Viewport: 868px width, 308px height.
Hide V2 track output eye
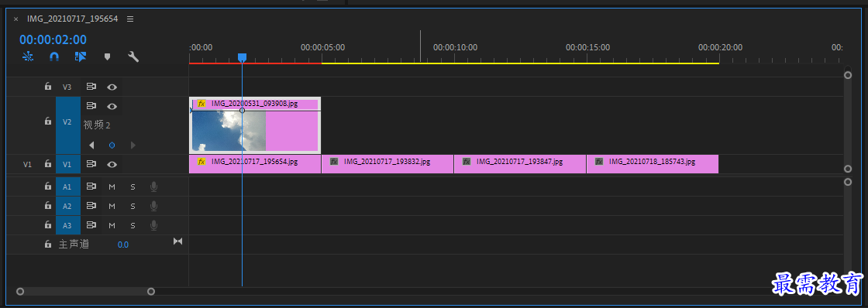(112, 106)
